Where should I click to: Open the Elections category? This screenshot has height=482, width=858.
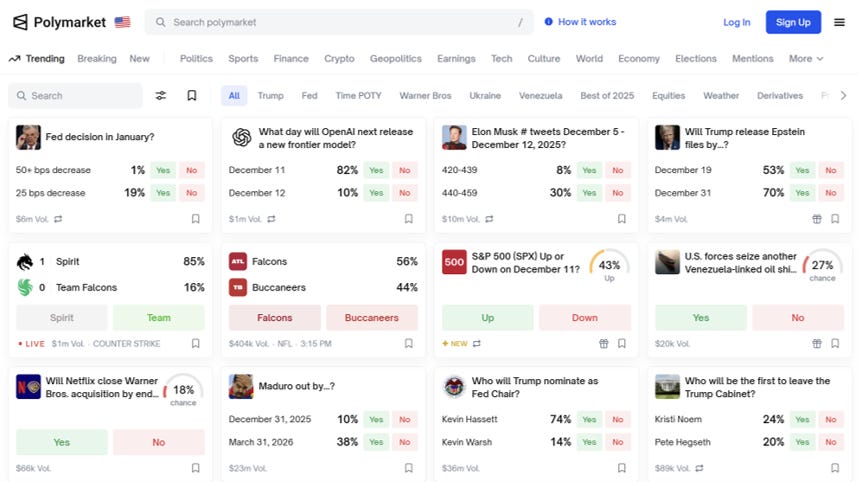tap(695, 59)
